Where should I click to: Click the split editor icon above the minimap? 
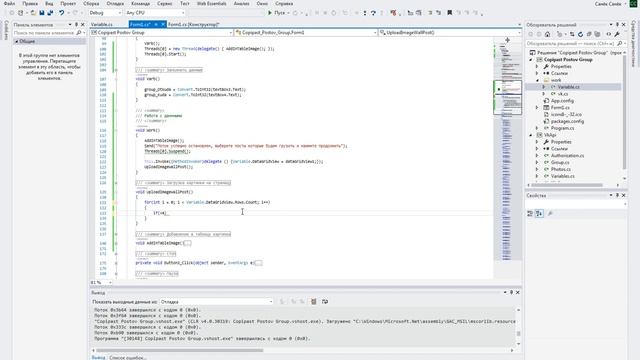pyautogui.click(x=507, y=40)
